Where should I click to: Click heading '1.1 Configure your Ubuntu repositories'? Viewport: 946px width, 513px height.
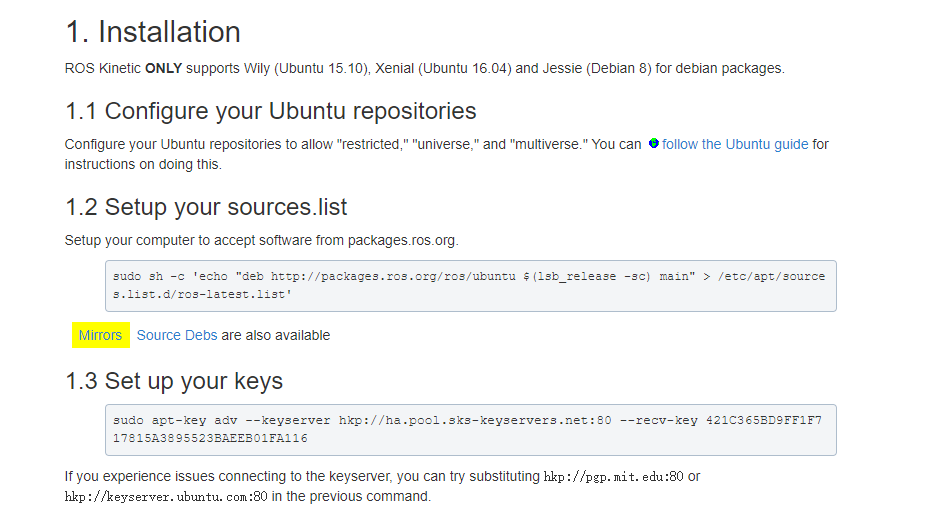[271, 111]
